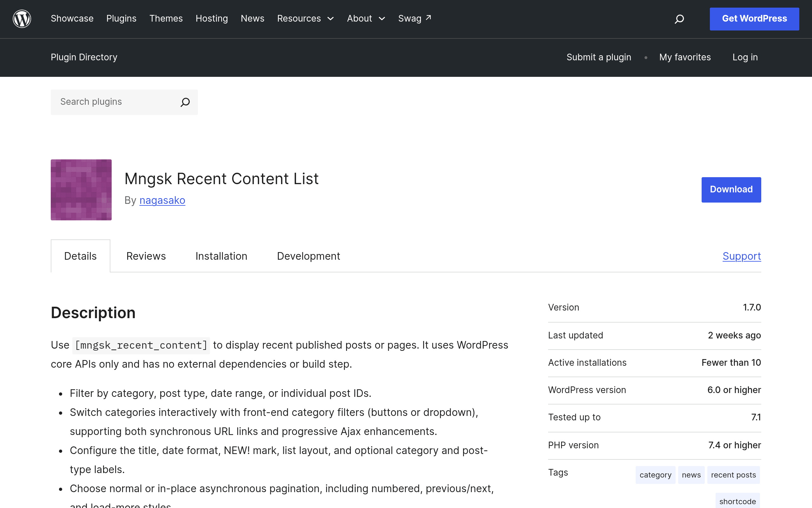The height and width of the screenshot is (508, 812).
Task: Click Submit a plugin link
Action: point(599,57)
